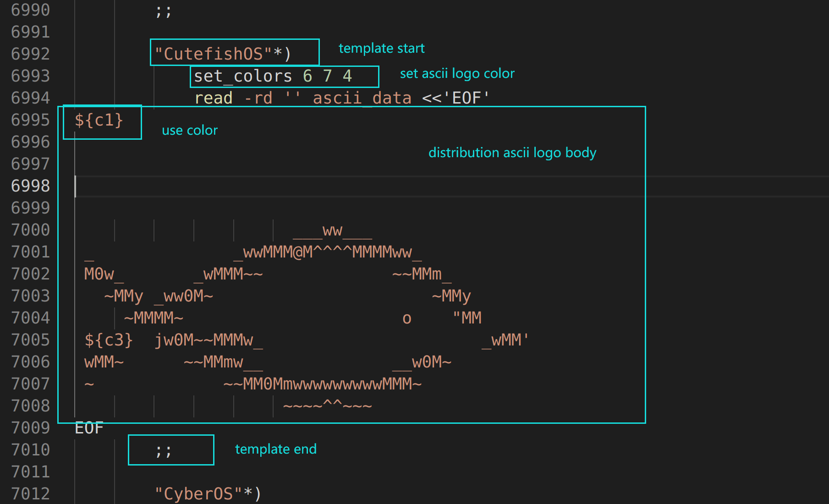This screenshot has height=504, width=829.
Task: Click the ${c1} color variable
Action: (x=99, y=120)
